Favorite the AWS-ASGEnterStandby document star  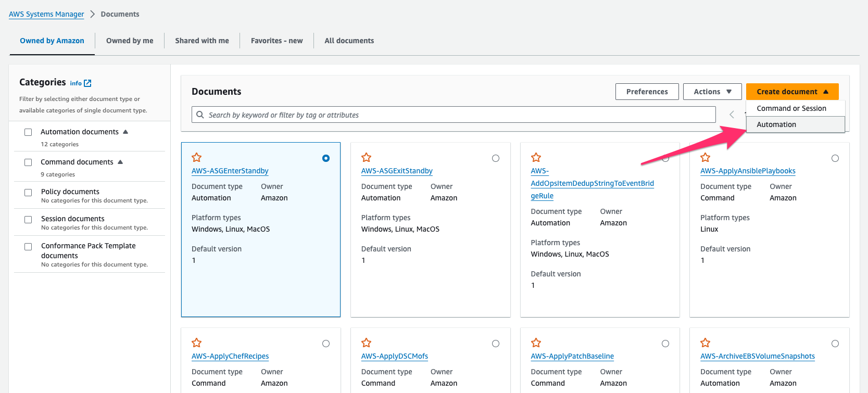(197, 157)
